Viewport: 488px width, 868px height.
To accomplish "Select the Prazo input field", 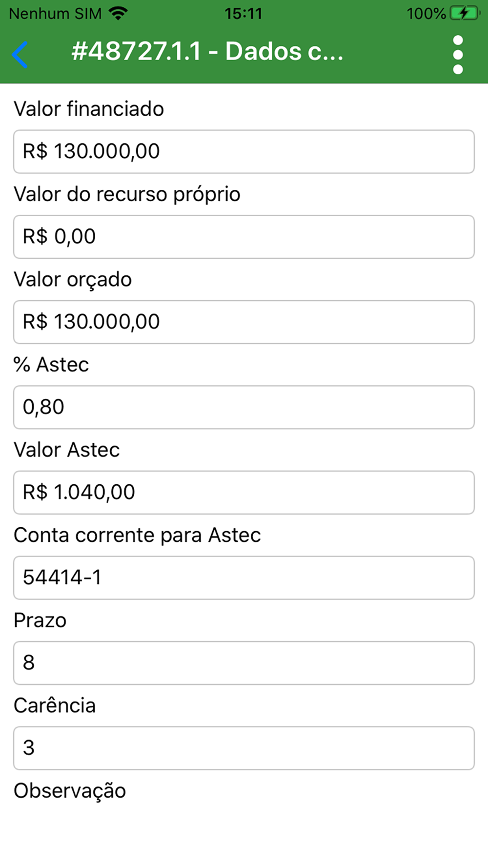I will 244,662.
